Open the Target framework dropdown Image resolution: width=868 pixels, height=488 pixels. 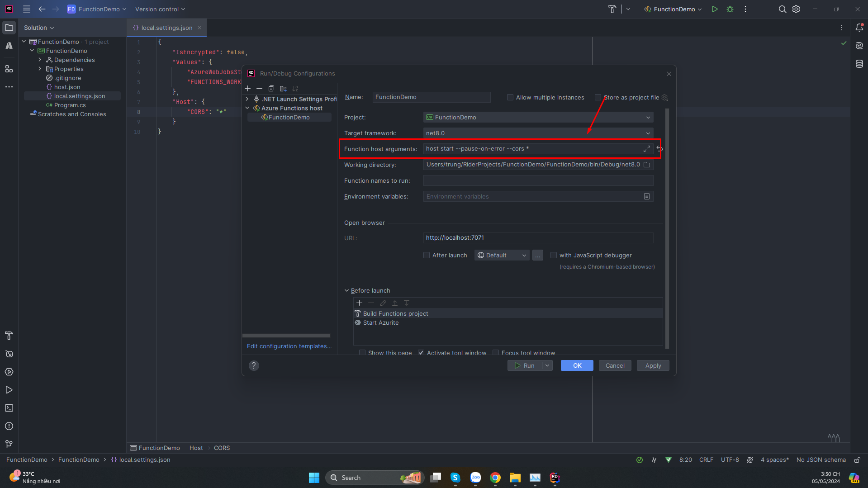[x=649, y=133]
